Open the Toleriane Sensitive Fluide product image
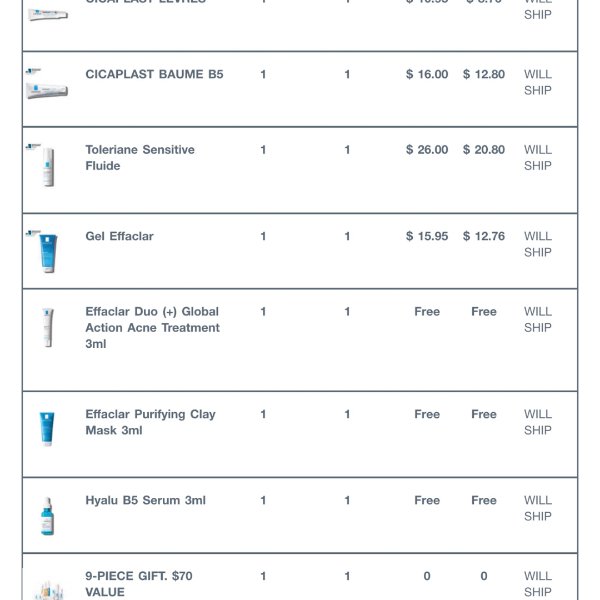 click(47, 165)
